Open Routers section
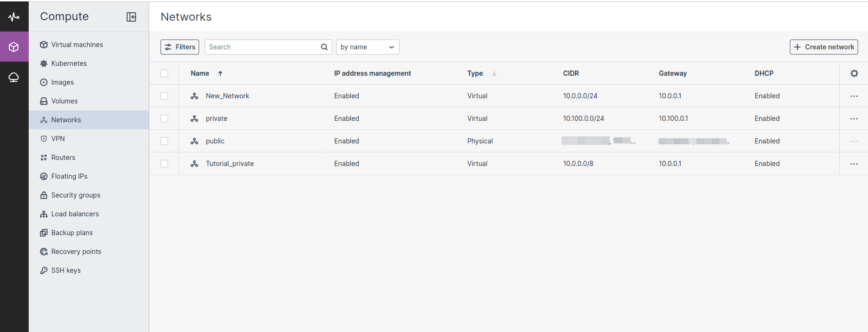Viewport: 868px width, 332px height. tap(88, 158)
